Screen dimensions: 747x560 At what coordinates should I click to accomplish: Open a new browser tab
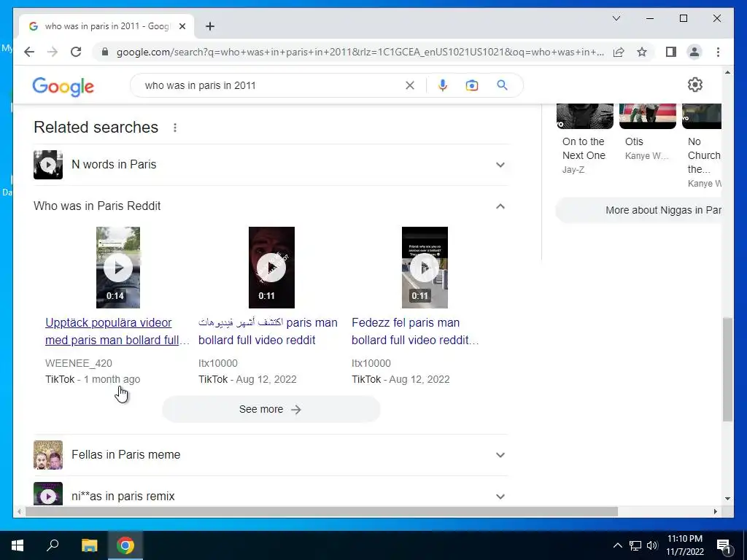click(210, 26)
